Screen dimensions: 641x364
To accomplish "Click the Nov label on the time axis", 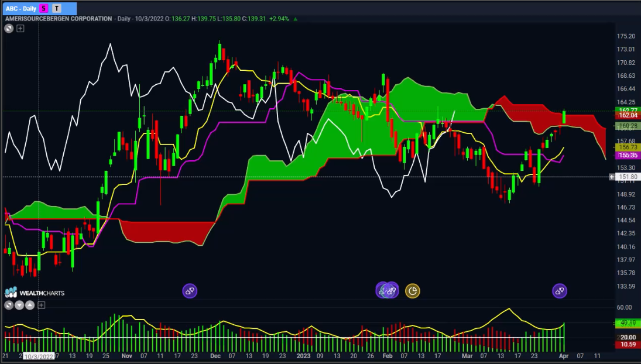I will click(x=126, y=356).
